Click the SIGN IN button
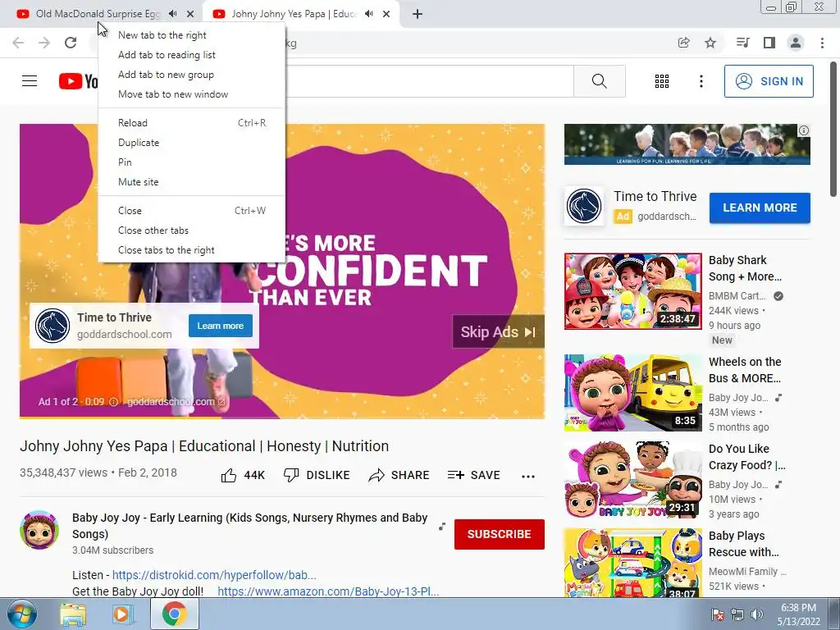Image resolution: width=840 pixels, height=630 pixels. [x=769, y=81]
